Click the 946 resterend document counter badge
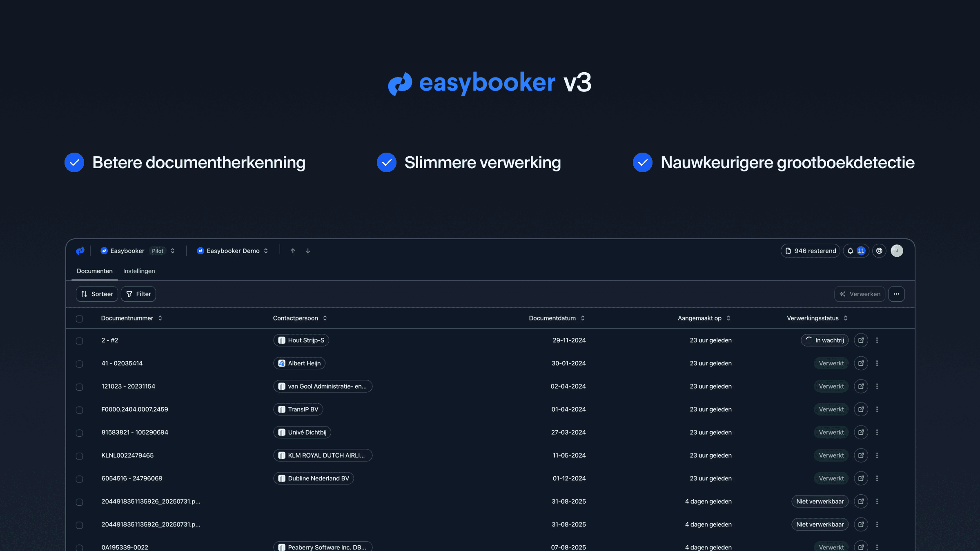This screenshot has width=980, height=551. [x=810, y=251]
